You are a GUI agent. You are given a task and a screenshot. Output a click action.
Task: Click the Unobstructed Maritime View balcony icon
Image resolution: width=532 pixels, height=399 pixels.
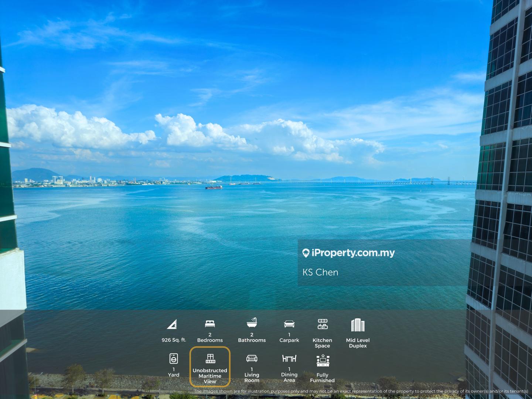pos(210,358)
